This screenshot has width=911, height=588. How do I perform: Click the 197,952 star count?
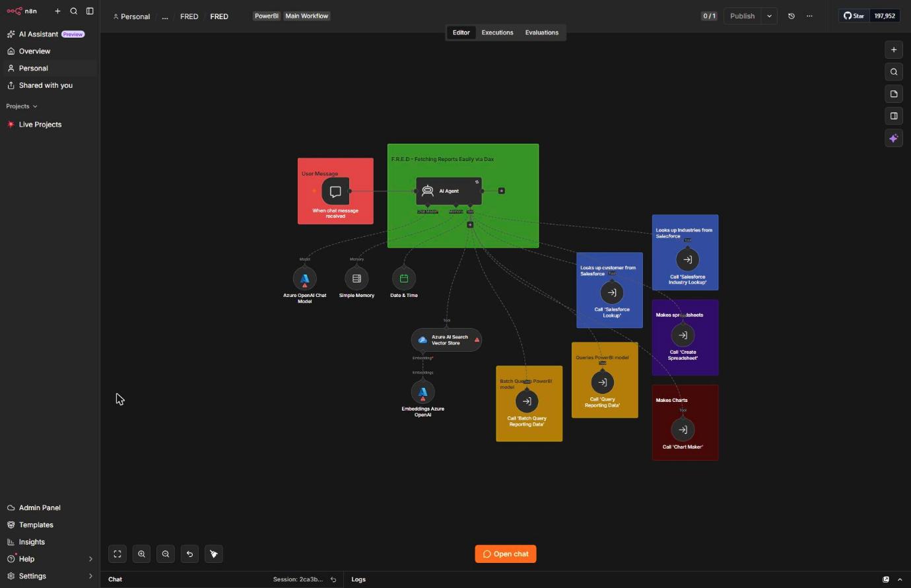[885, 16]
